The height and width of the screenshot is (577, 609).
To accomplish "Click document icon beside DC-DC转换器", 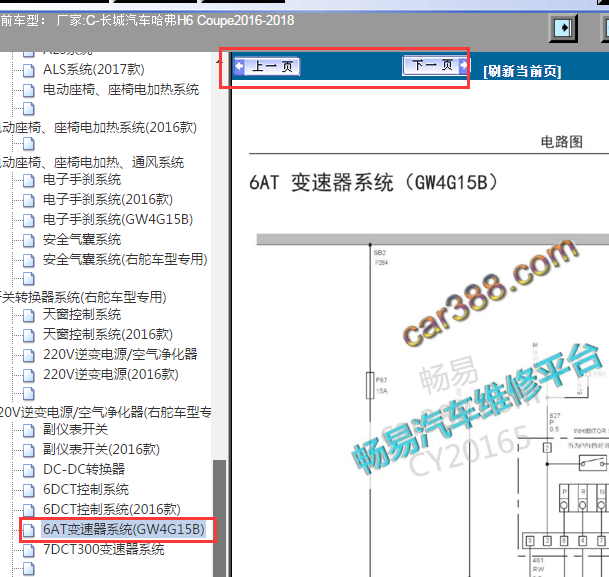I will (28, 470).
